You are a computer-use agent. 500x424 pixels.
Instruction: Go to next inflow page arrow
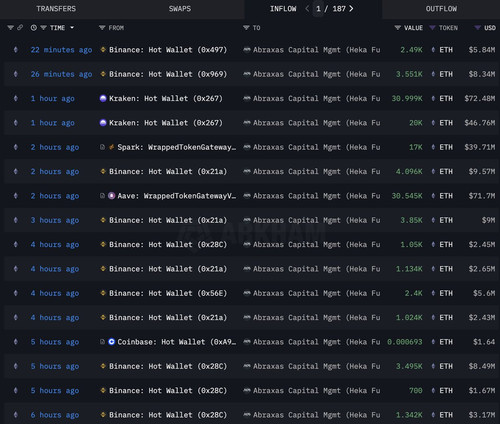pos(351,9)
